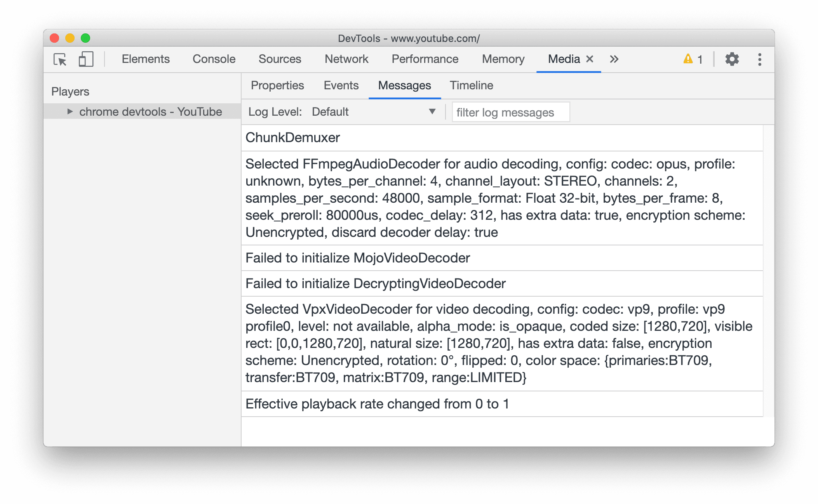Image resolution: width=818 pixels, height=504 pixels.
Task: Click the inspect element icon
Action: (60, 59)
